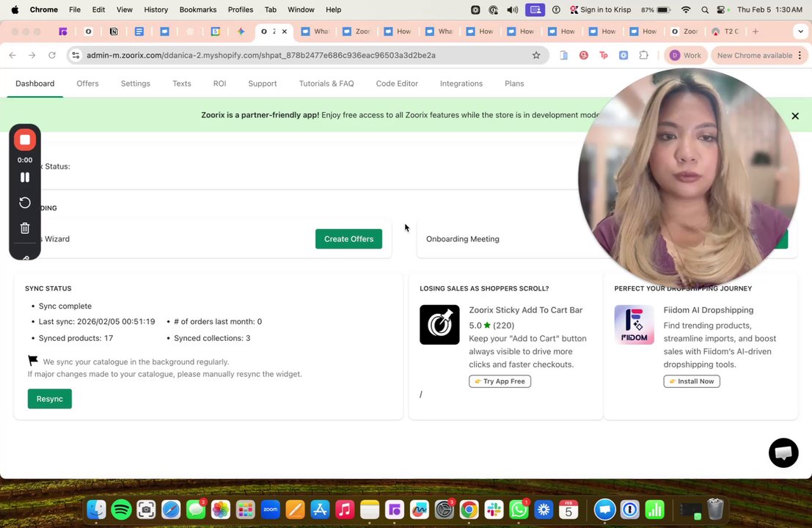Viewport: 812px width, 528px height.
Task: Pause the recording
Action: pos(25,177)
